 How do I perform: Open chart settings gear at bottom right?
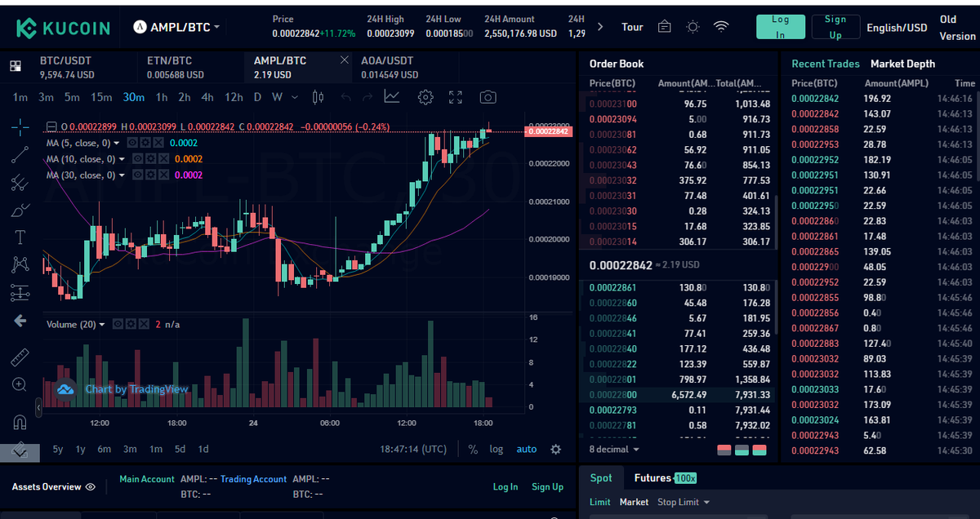(556, 449)
